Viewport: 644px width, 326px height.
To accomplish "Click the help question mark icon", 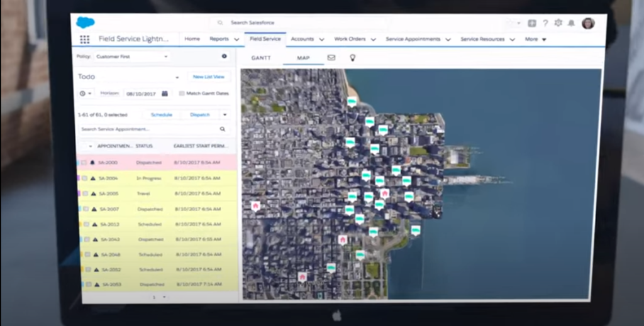I will coord(545,23).
